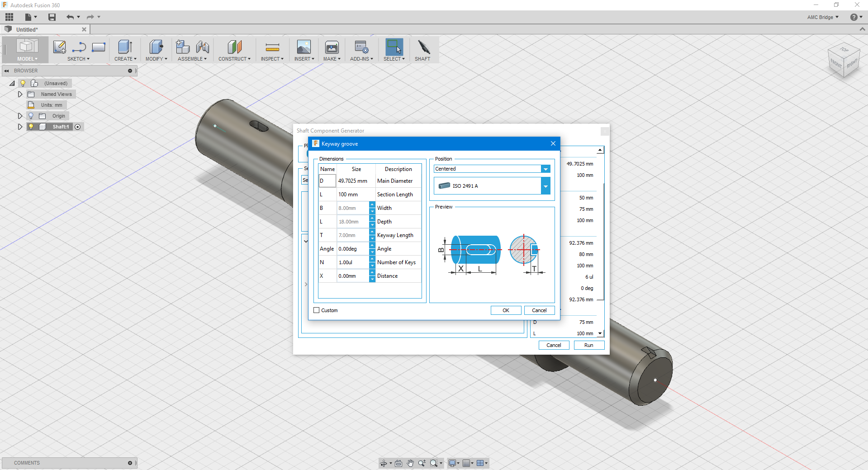Open the Viewports layout icon
Screen dimensions: 868x470
(480, 463)
